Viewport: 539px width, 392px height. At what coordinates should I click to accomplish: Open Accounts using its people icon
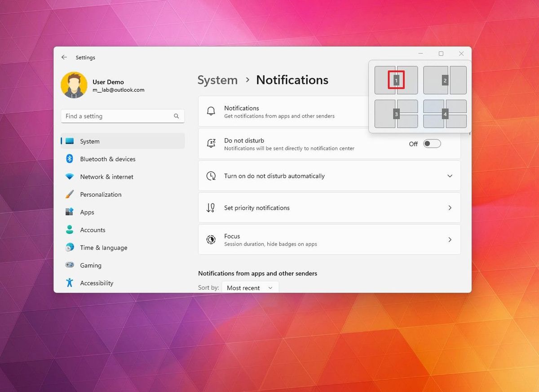(71, 229)
